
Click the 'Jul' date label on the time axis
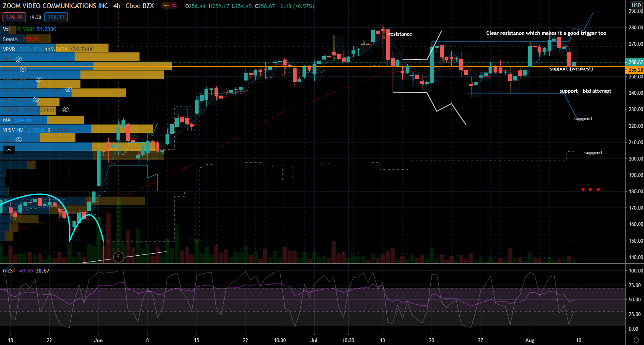click(314, 340)
